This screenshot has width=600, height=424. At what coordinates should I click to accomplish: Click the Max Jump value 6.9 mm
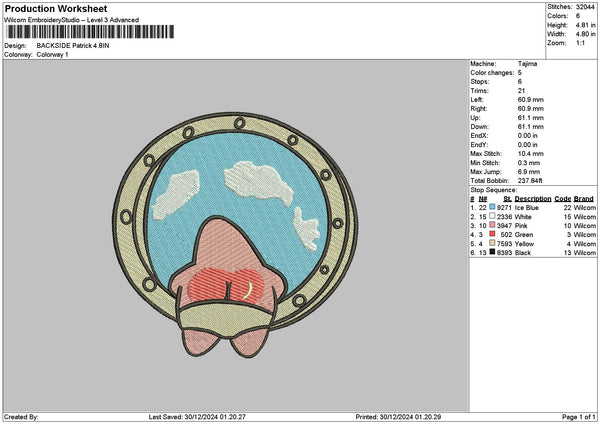pyautogui.click(x=529, y=172)
